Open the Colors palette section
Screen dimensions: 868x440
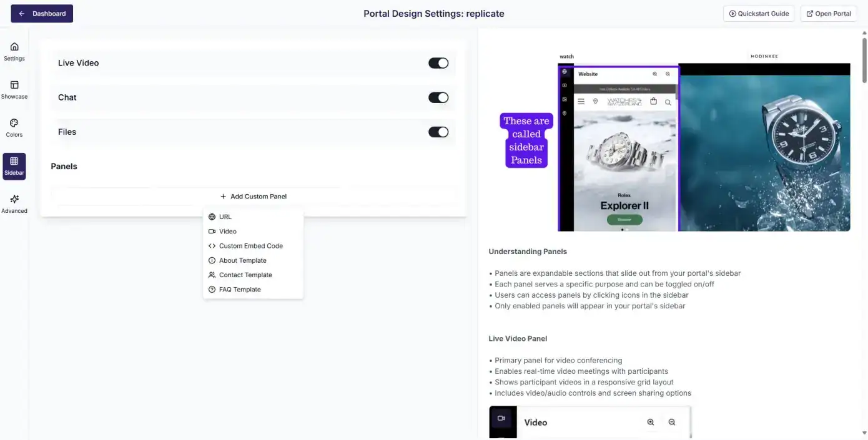(x=14, y=127)
